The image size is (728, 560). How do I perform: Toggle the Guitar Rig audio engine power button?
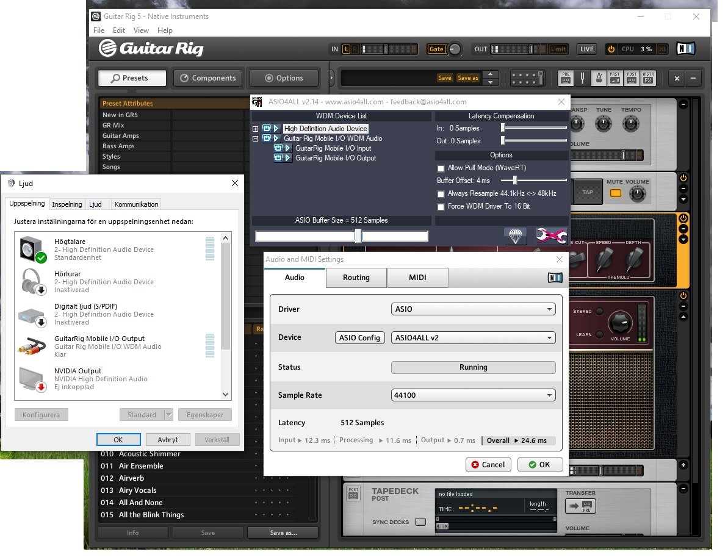[611, 49]
